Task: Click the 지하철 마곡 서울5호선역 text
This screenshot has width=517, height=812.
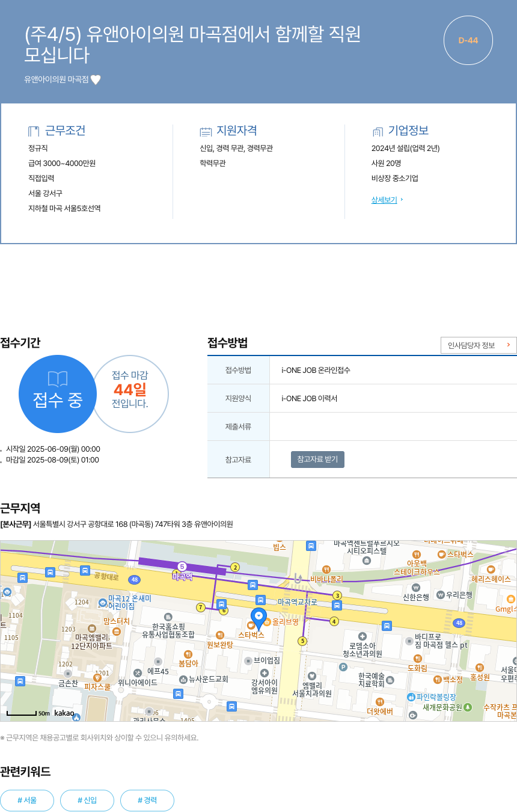Action: click(64, 208)
